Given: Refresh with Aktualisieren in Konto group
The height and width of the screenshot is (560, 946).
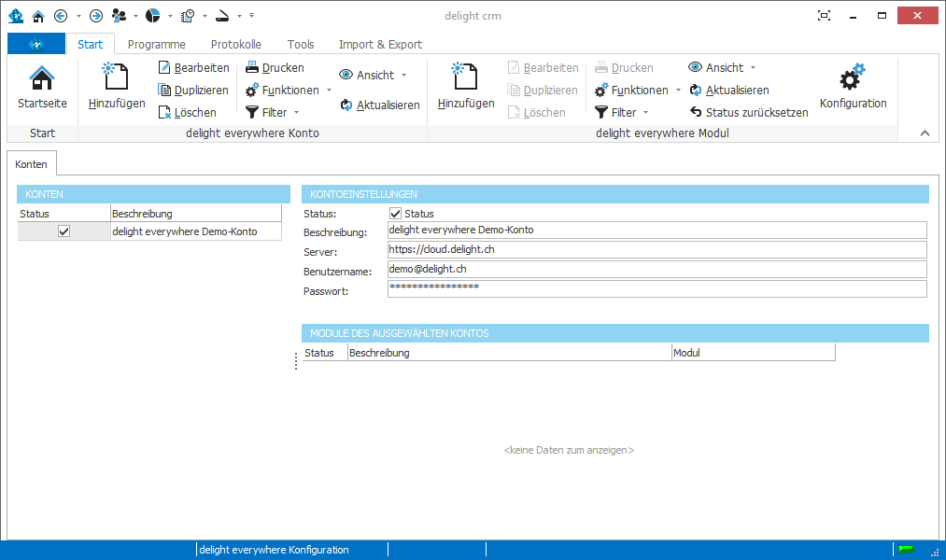Looking at the screenshot, I should click(x=379, y=105).
